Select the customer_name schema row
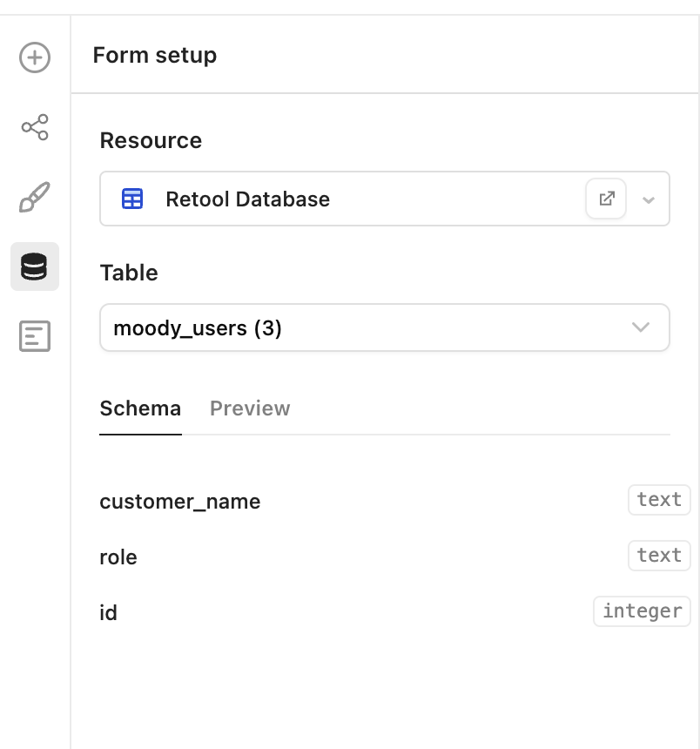This screenshot has height=749, width=700. click(395, 501)
